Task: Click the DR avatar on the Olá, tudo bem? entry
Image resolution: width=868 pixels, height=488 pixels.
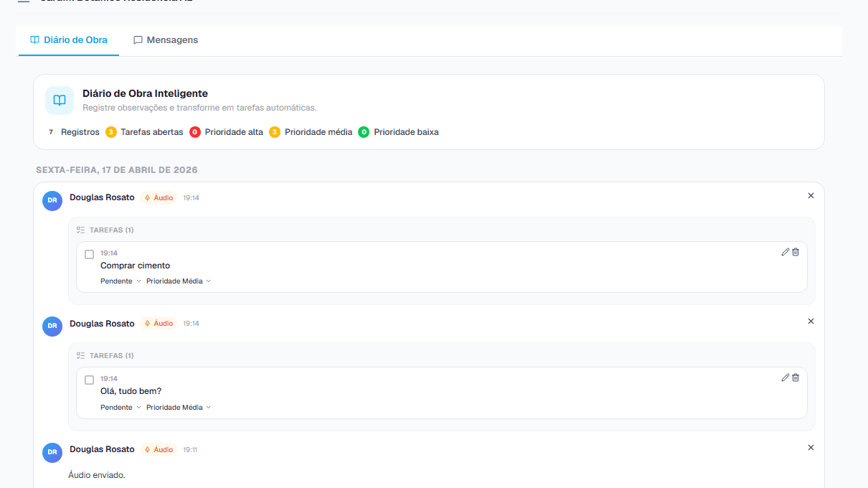Action: point(52,327)
